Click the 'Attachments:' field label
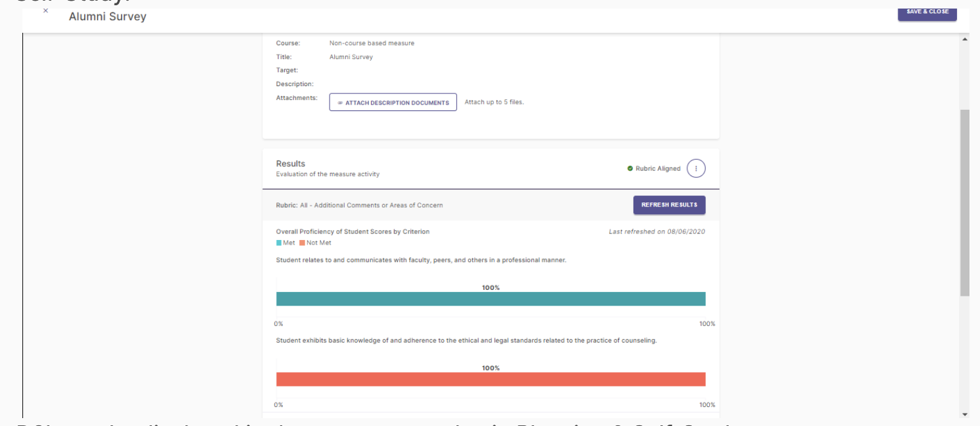Screen dimensions: 980x426 pyautogui.click(x=297, y=98)
